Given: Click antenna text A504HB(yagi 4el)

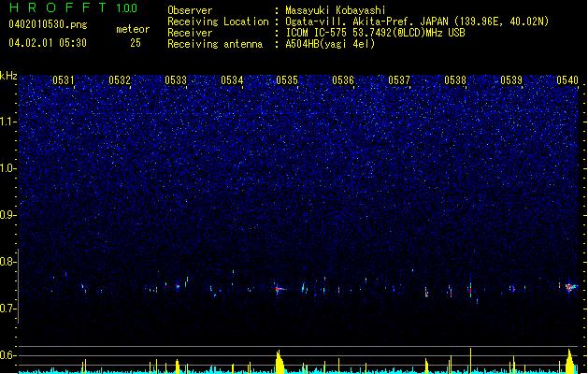Looking at the screenshot, I should click(x=330, y=44).
